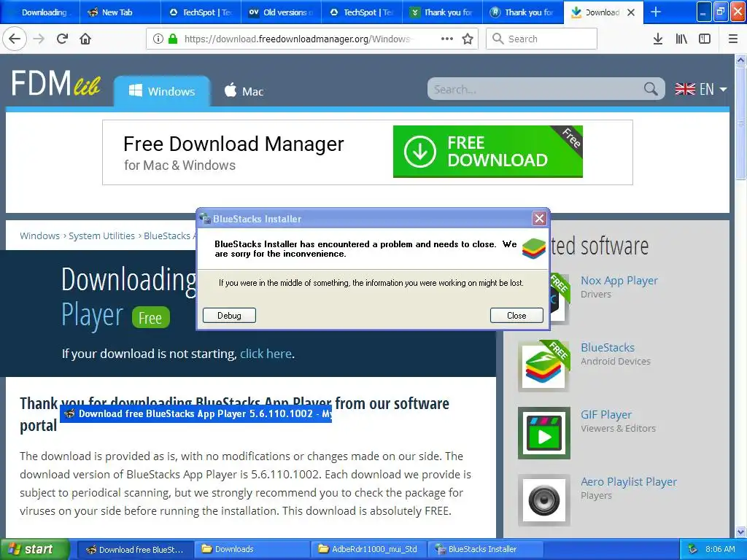Screen dimensions: 747x560
Task: Toggle the sidebar view icon
Action: click(705, 39)
